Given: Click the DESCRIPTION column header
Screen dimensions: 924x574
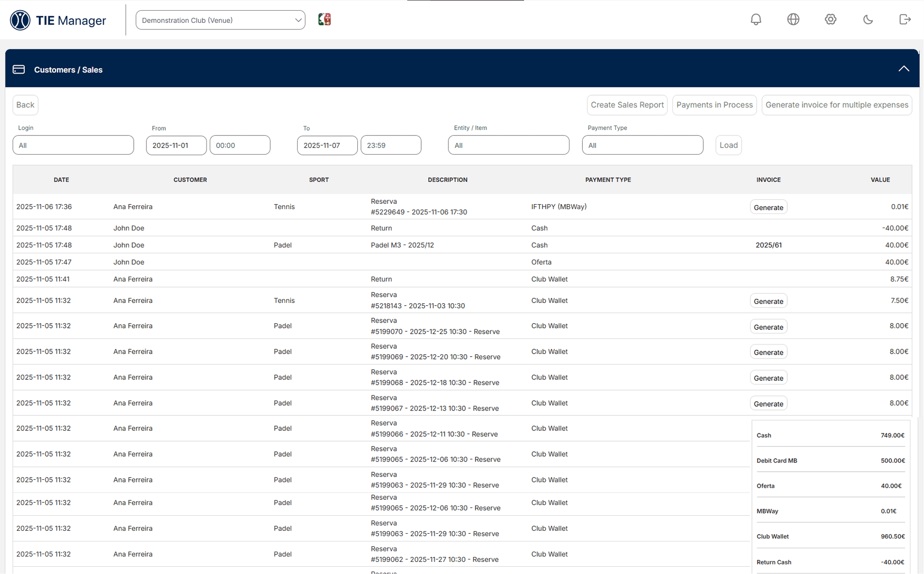Looking at the screenshot, I should 447,180.
